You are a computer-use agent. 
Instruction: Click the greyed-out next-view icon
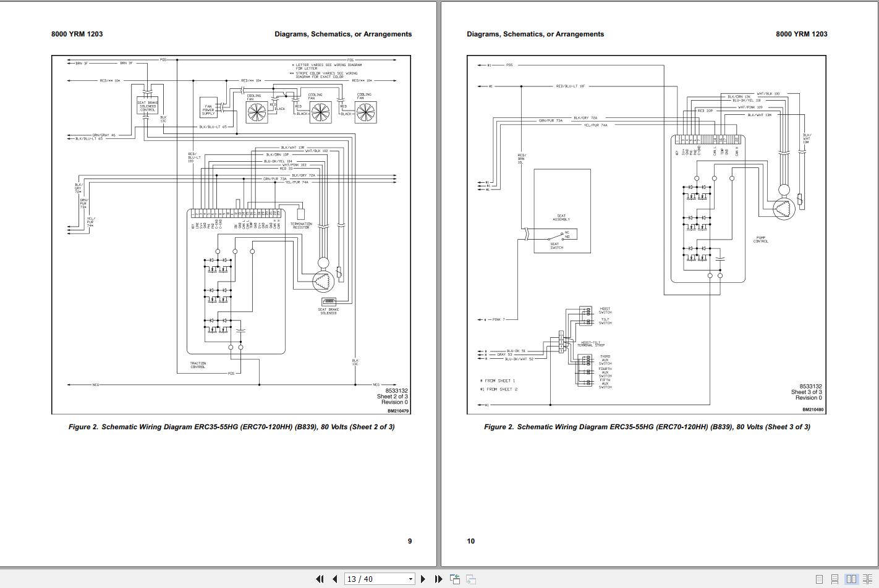(x=470, y=579)
